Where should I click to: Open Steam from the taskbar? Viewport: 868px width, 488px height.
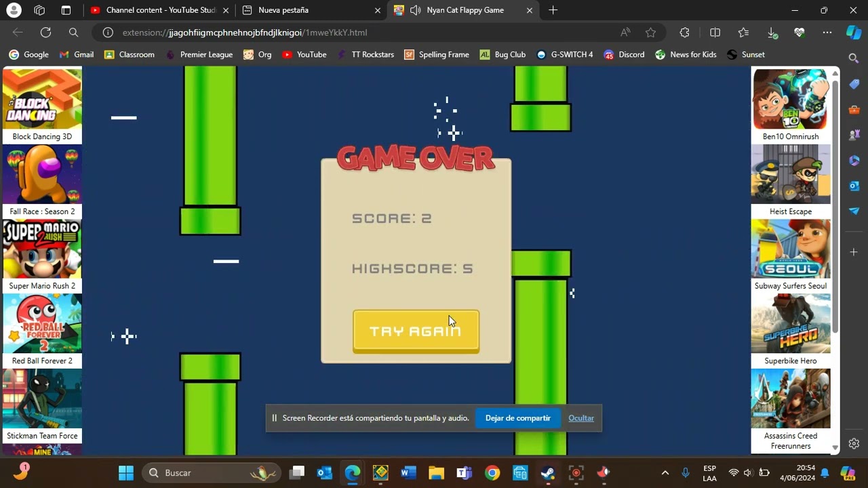(x=548, y=472)
